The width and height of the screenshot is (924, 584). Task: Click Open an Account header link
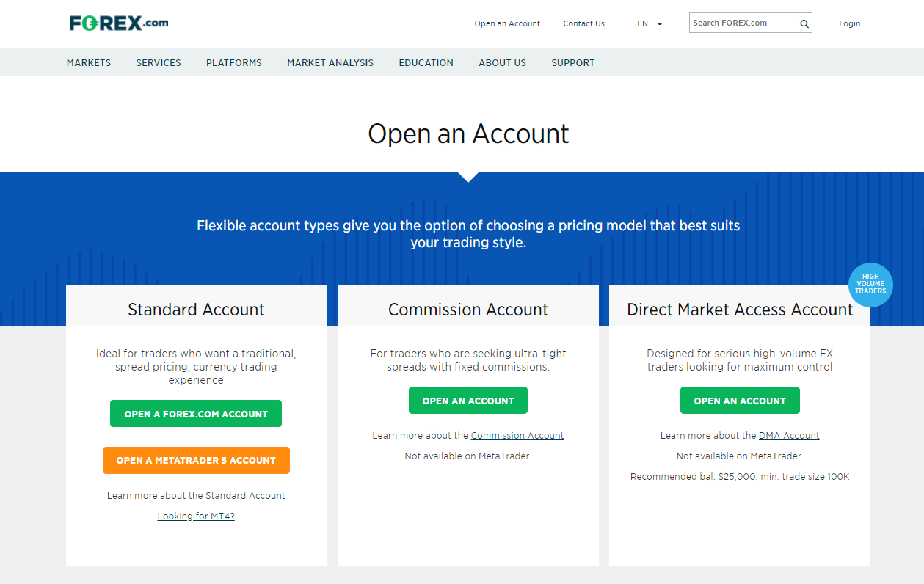[507, 23]
